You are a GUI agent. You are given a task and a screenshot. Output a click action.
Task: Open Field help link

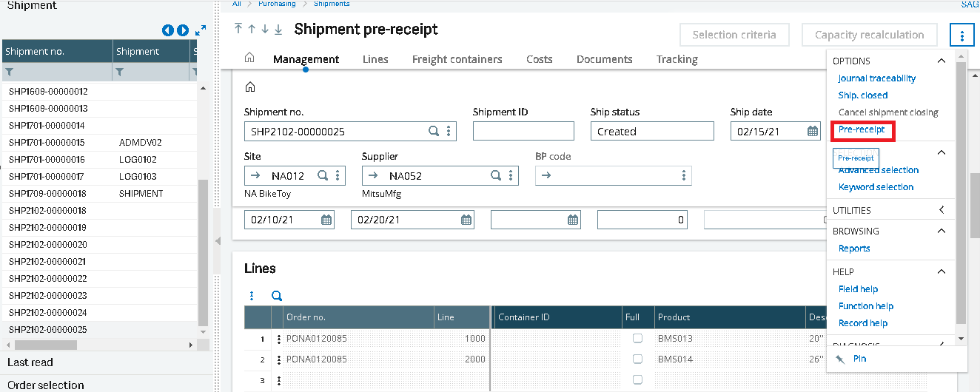click(x=858, y=289)
